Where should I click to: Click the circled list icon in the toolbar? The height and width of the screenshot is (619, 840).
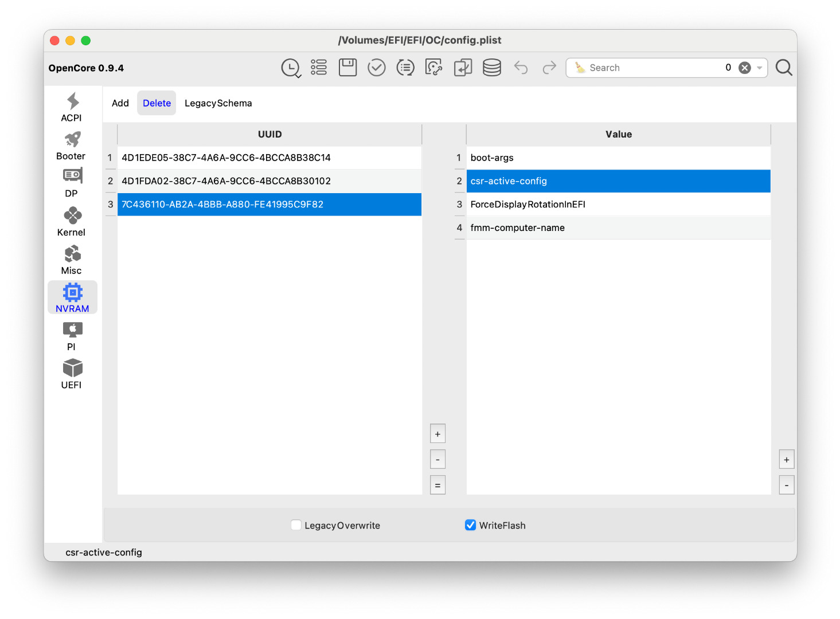coord(405,68)
